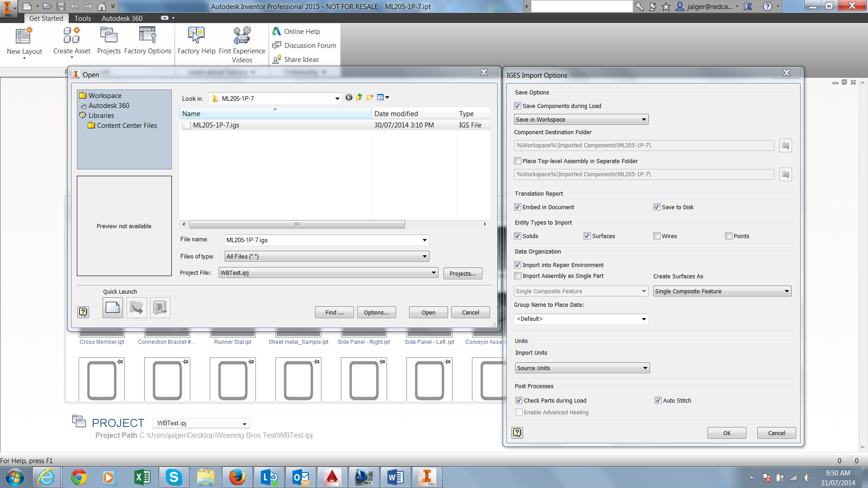Go up one folder level
Viewport: 868px width, 488px height.
359,98
